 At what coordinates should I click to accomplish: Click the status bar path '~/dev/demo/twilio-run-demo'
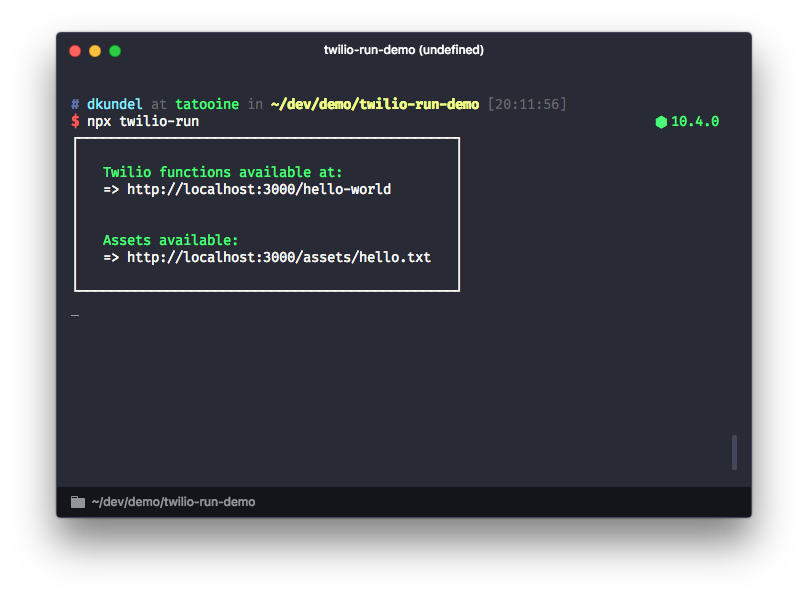(173, 502)
